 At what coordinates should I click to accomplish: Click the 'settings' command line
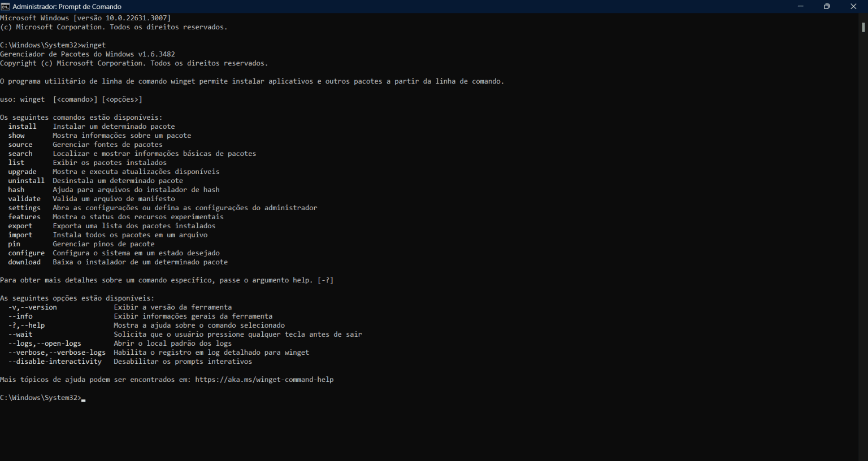tap(24, 207)
